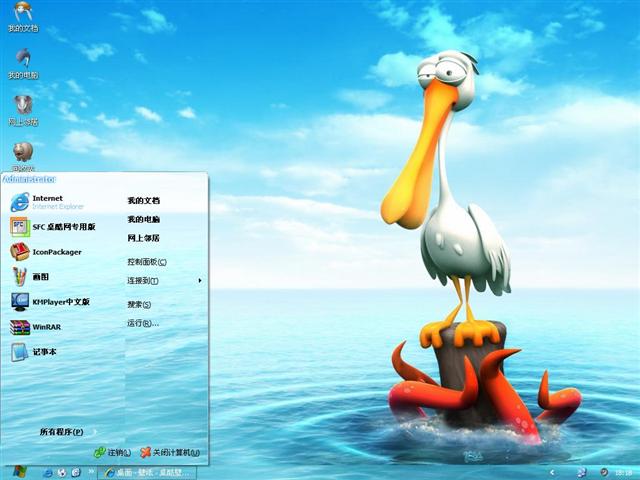Expand the quick launch overflow chevron
The image size is (640, 480).
pyautogui.click(x=91, y=471)
